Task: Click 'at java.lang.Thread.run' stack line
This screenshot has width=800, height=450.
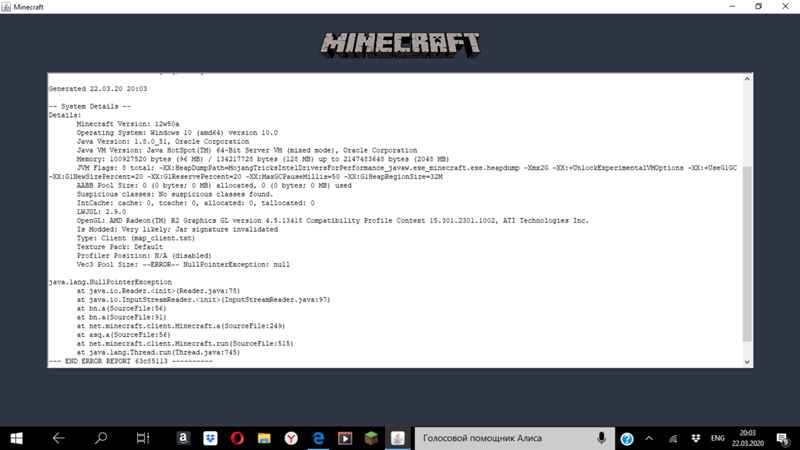Action: click(158, 353)
